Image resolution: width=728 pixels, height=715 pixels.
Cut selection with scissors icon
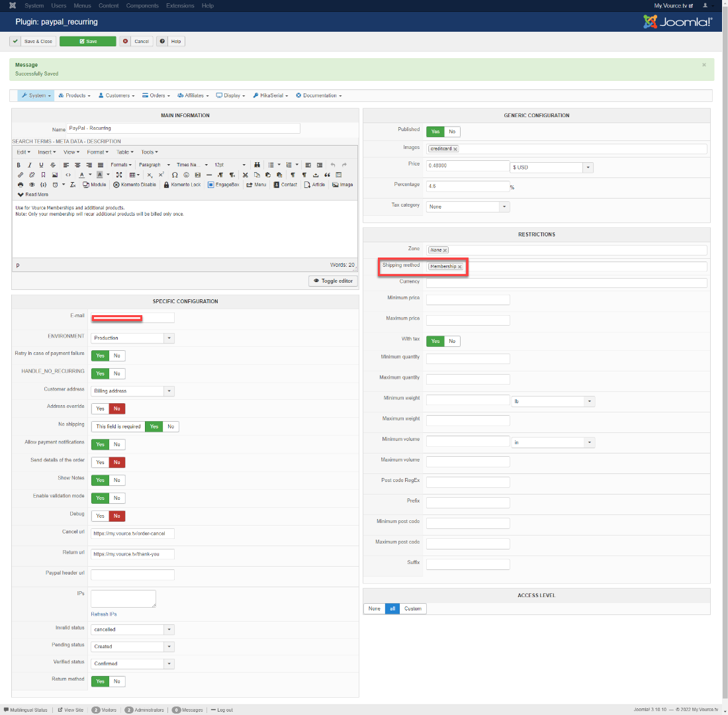(x=245, y=175)
